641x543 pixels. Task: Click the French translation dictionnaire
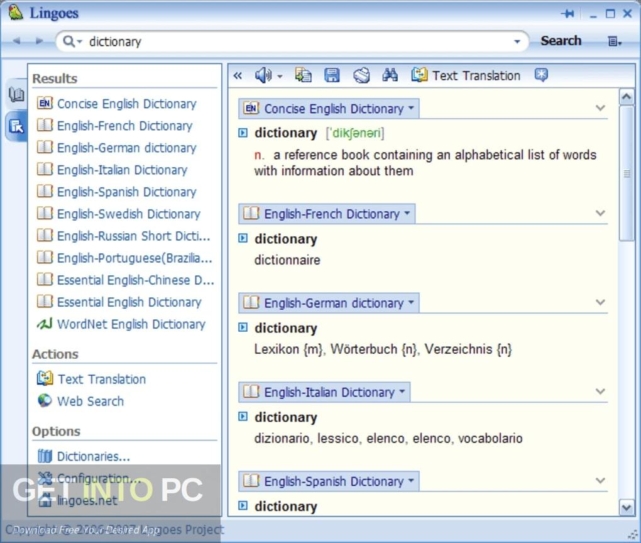(x=287, y=260)
